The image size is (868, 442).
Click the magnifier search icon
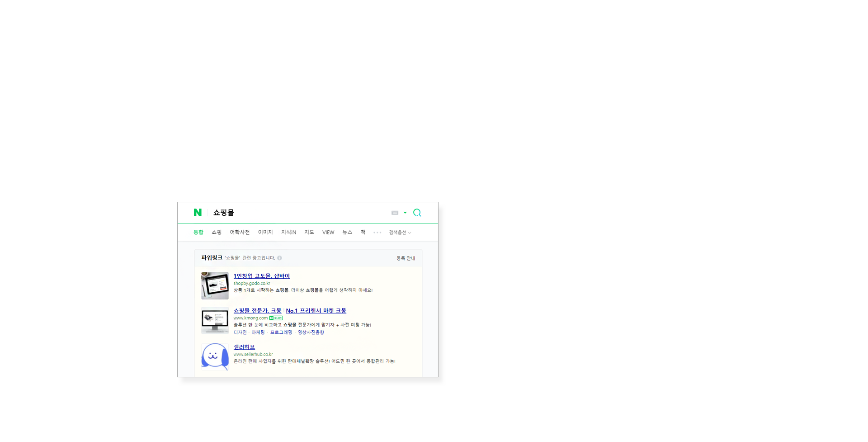(x=417, y=213)
